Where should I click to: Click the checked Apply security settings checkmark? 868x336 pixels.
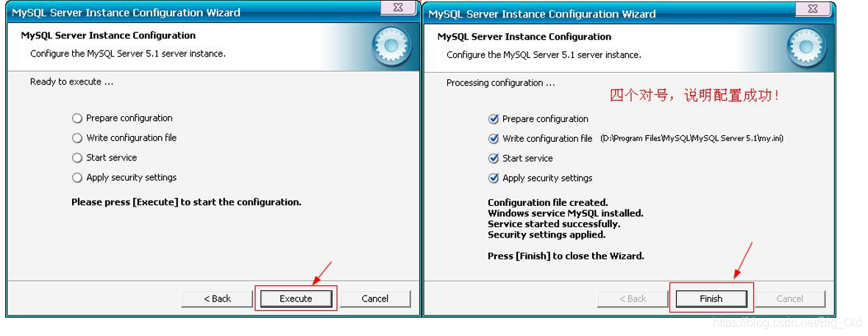point(494,178)
